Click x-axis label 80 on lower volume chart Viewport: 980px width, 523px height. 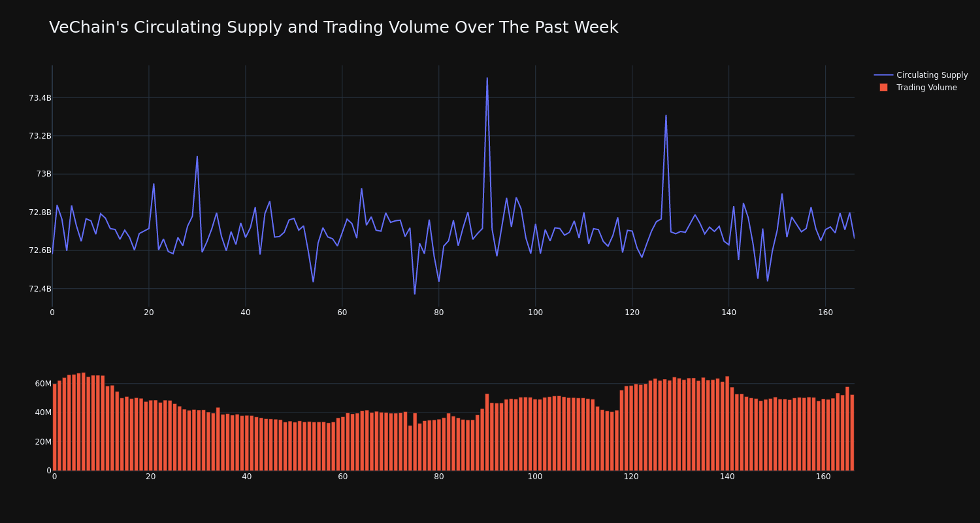click(x=439, y=477)
